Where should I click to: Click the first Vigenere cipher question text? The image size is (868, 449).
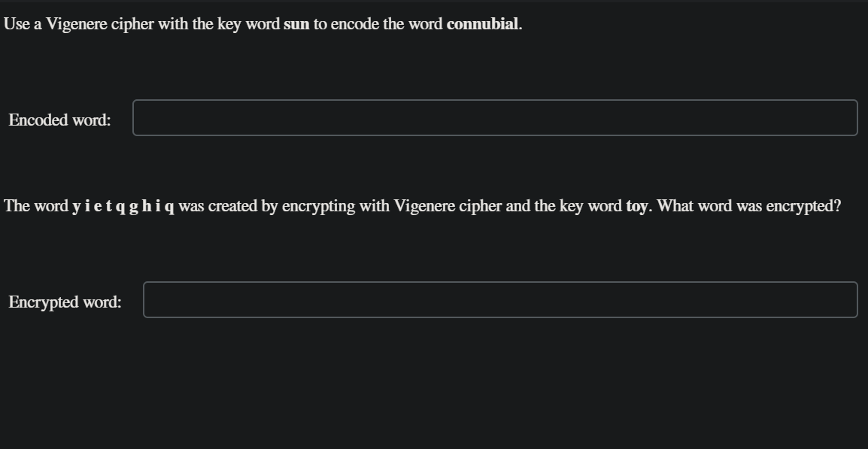pyautogui.click(x=262, y=23)
